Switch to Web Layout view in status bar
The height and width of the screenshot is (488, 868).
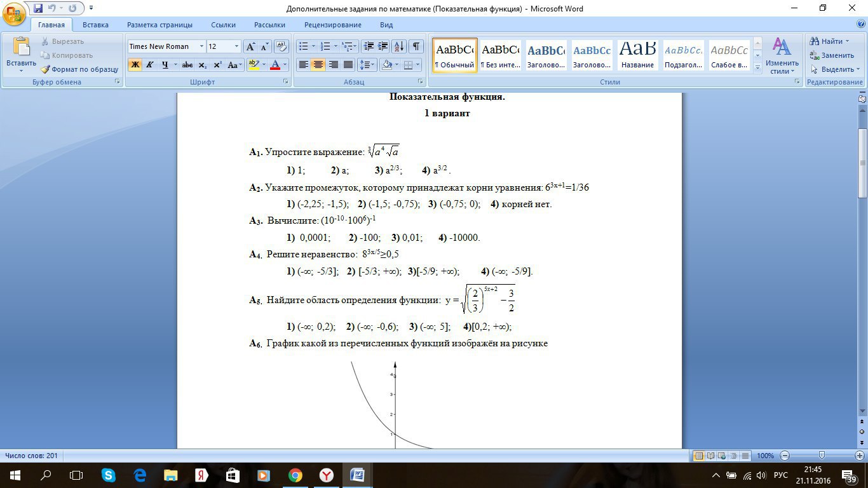tap(721, 456)
